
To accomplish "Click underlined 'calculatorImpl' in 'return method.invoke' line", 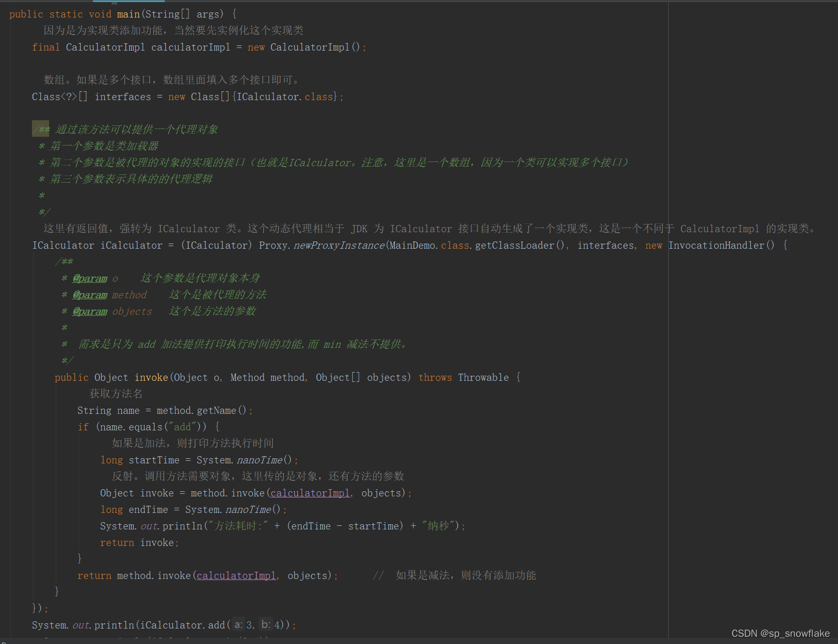I will coord(236,575).
